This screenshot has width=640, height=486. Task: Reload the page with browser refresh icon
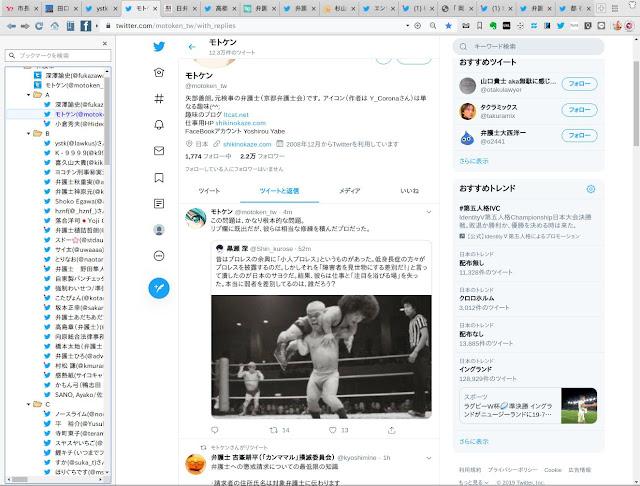[x=39, y=26]
